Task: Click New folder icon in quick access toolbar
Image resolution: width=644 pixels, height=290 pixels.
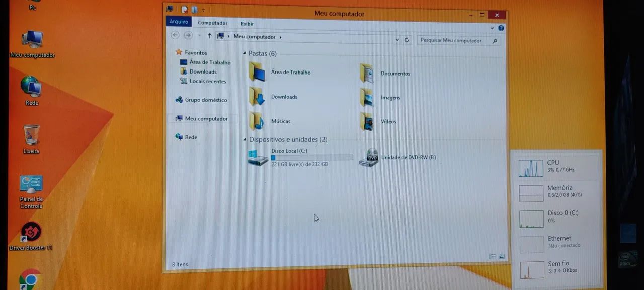Action: click(x=194, y=10)
